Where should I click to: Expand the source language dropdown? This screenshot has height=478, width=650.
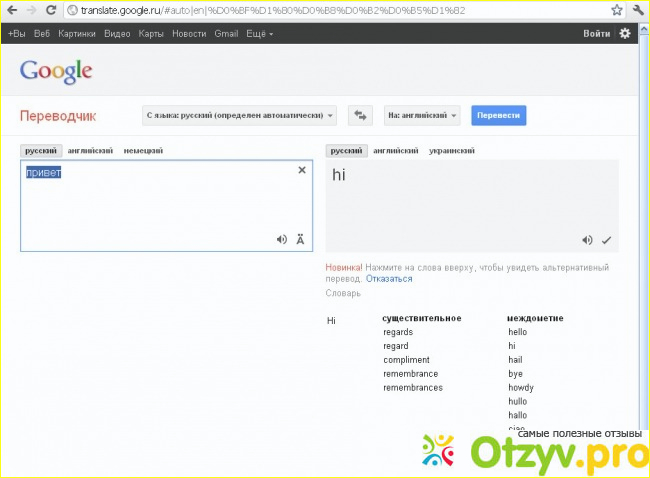[x=239, y=115]
